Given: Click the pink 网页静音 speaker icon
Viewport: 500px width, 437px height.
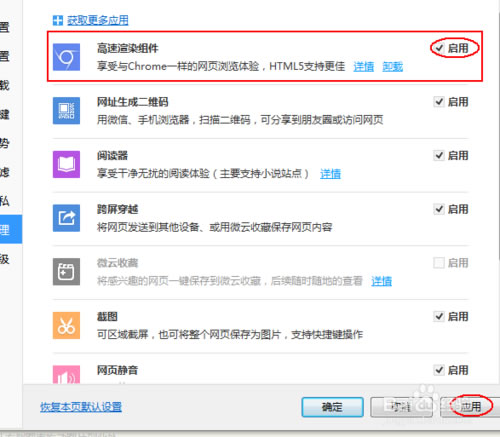Looking at the screenshot, I should point(66,375).
